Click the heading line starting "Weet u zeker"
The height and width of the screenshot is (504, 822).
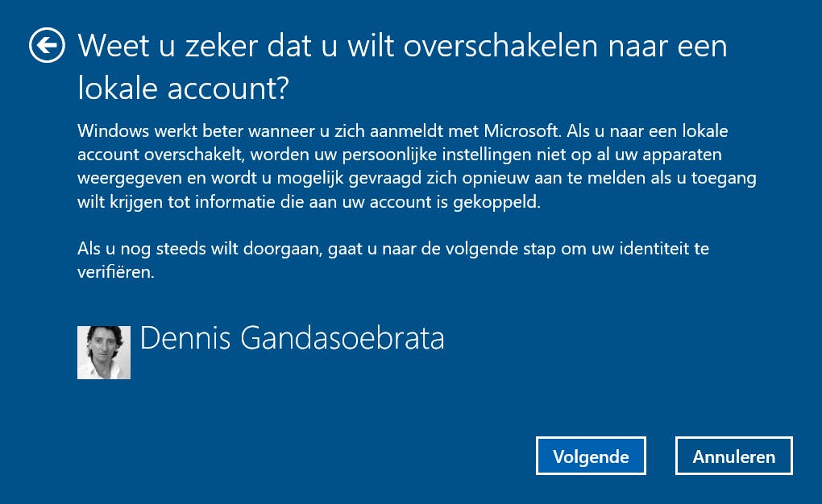[x=402, y=46]
